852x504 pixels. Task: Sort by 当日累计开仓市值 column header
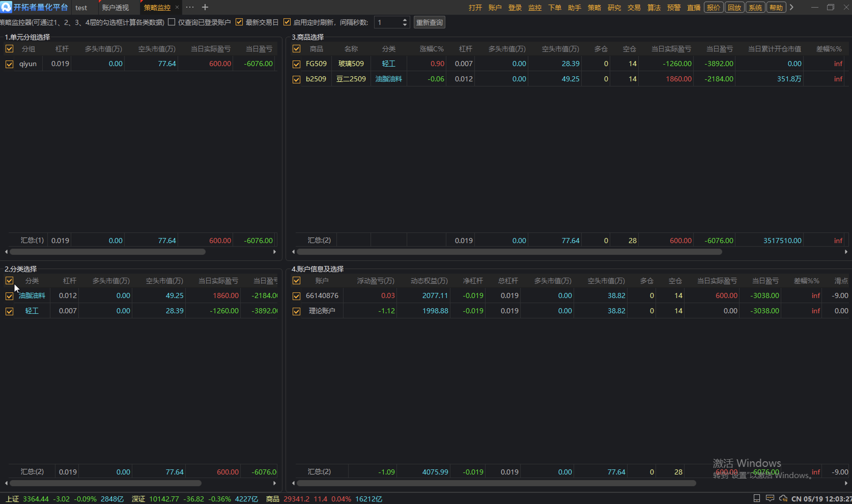tap(774, 49)
